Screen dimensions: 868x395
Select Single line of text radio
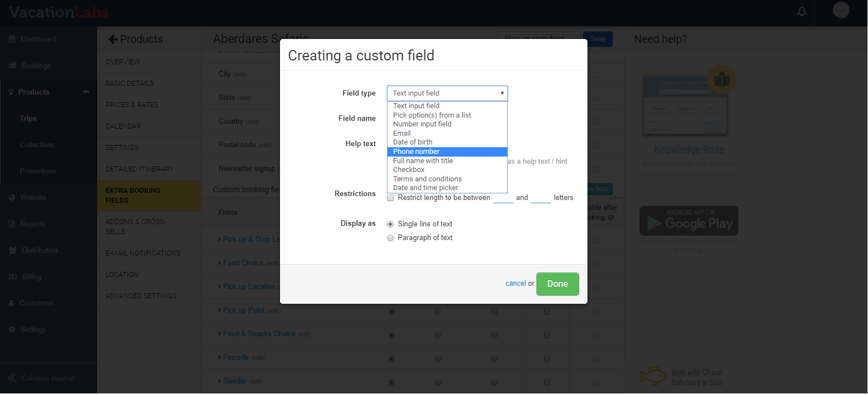390,224
